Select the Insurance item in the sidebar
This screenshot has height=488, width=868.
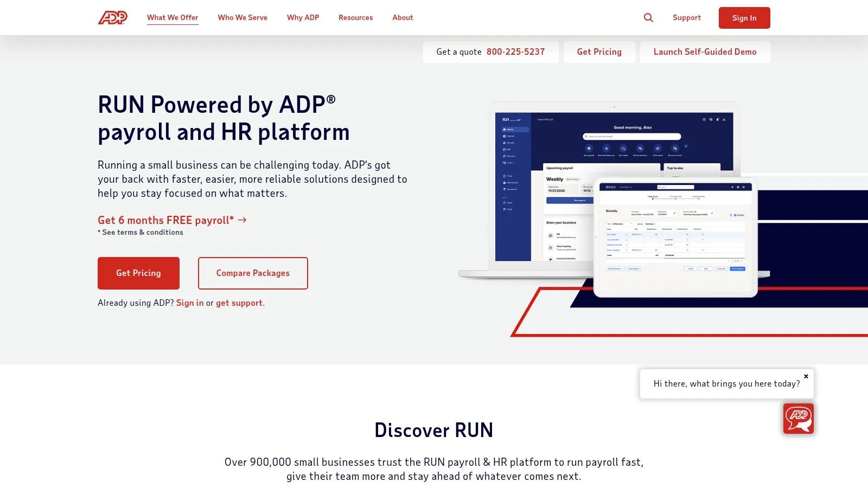point(504,189)
